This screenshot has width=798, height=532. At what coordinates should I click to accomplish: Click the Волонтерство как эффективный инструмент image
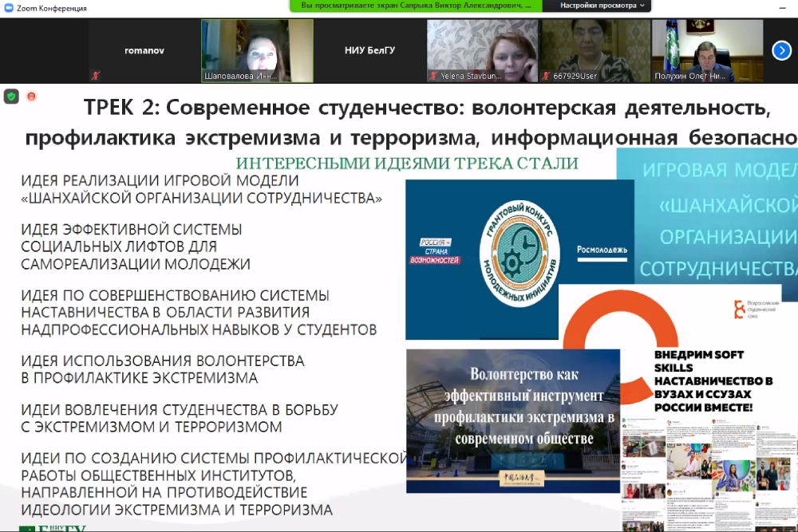pyautogui.click(x=513, y=420)
